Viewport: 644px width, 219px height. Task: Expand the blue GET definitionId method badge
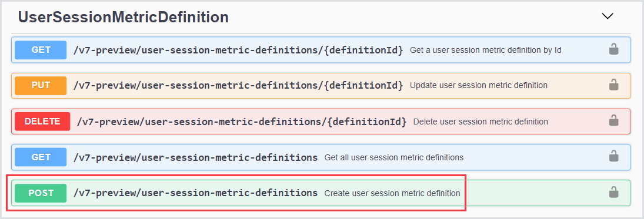point(41,50)
